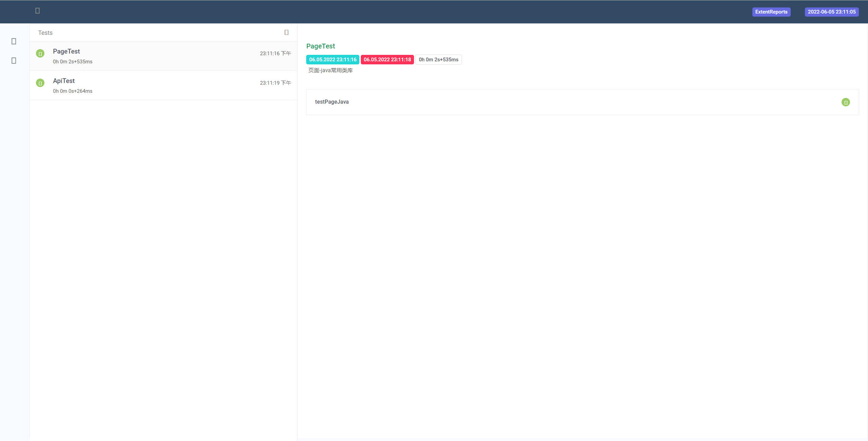Viewport: 868px width, 441px height.
Task: Click the 2022-06-05 23:11:05 timestamp badge
Action: 832,12
